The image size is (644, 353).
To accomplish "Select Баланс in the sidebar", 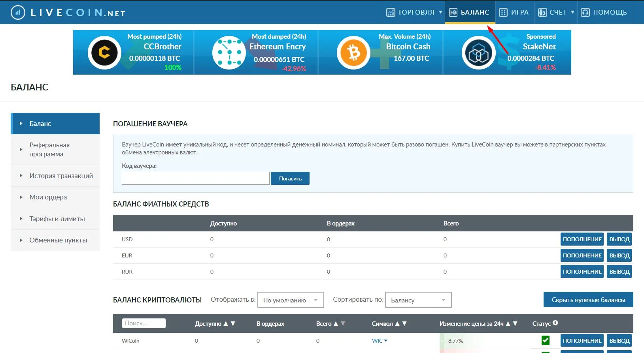I will (x=55, y=124).
